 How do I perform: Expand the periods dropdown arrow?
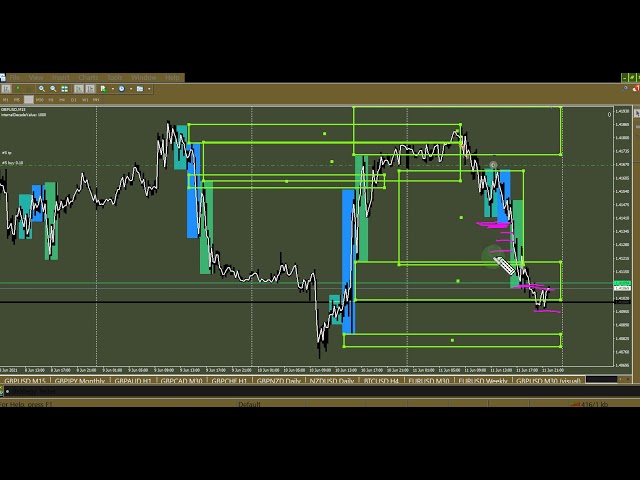(131, 89)
